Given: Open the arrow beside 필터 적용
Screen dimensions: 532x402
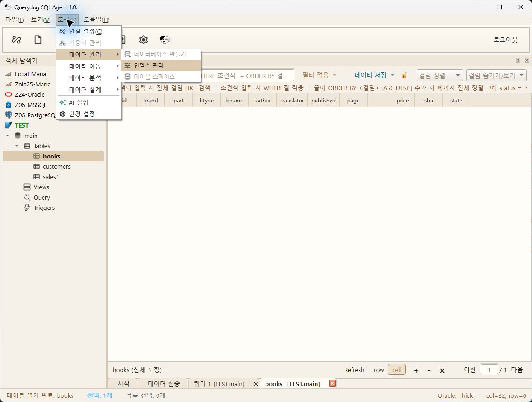Looking at the screenshot, I should 334,75.
